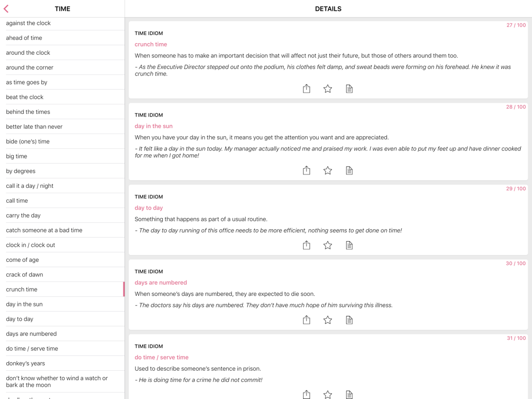Star the 'days are numbered' idiom

click(328, 320)
